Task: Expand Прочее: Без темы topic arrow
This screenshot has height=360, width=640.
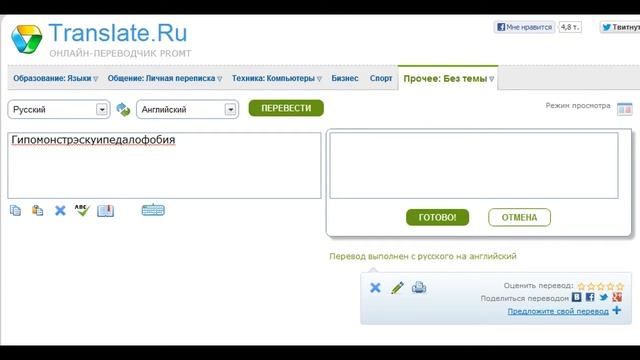Action: (491, 79)
